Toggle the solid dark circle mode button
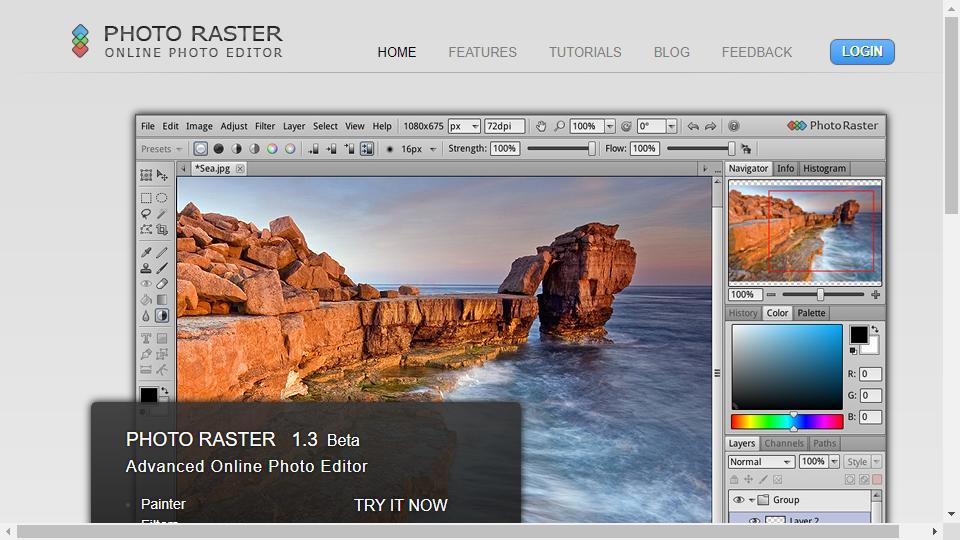The height and width of the screenshot is (540, 960). [x=218, y=149]
